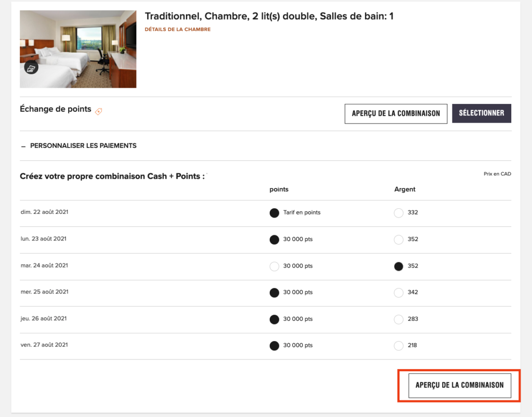532x417 pixels.
Task: Select cash 332 for dim. 22 août
Action: 398,213
